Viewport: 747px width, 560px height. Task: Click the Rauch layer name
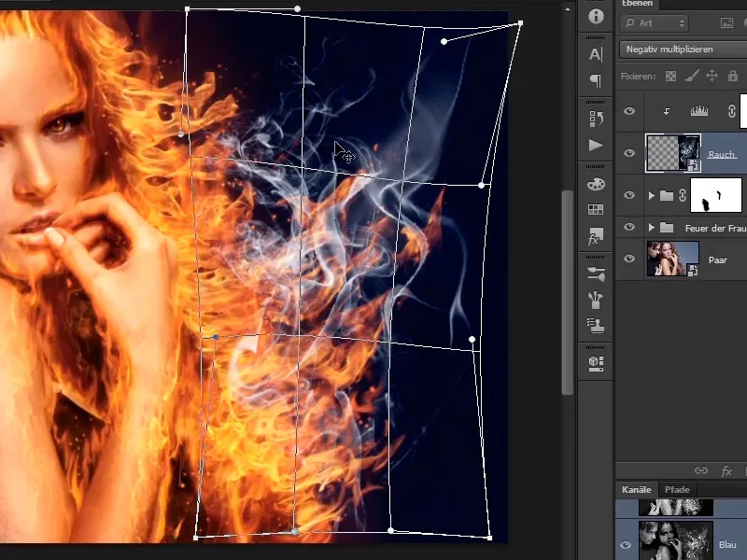point(722,155)
